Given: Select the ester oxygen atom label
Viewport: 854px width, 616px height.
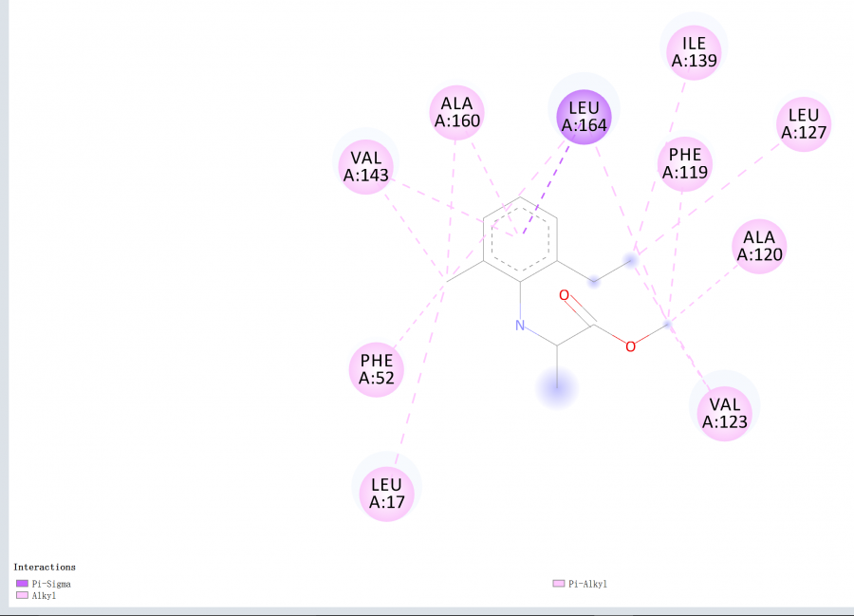Looking at the screenshot, I should click(631, 346).
